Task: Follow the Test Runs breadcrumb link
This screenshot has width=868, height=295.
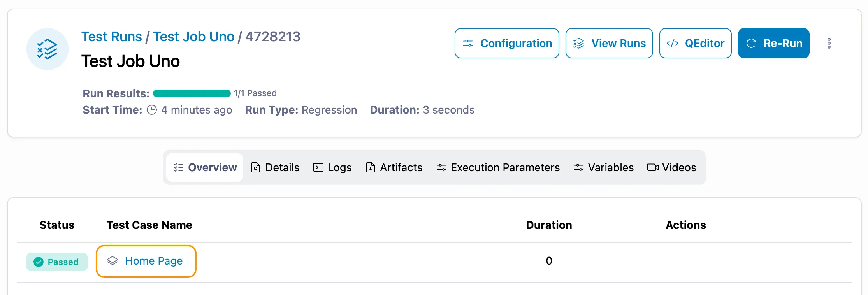Action: [111, 37]
